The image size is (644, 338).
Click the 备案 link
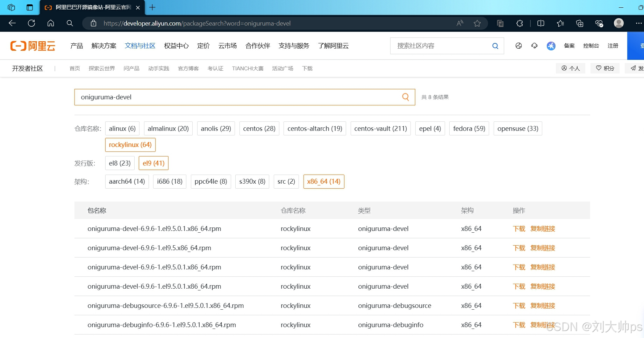click(569, 46)
